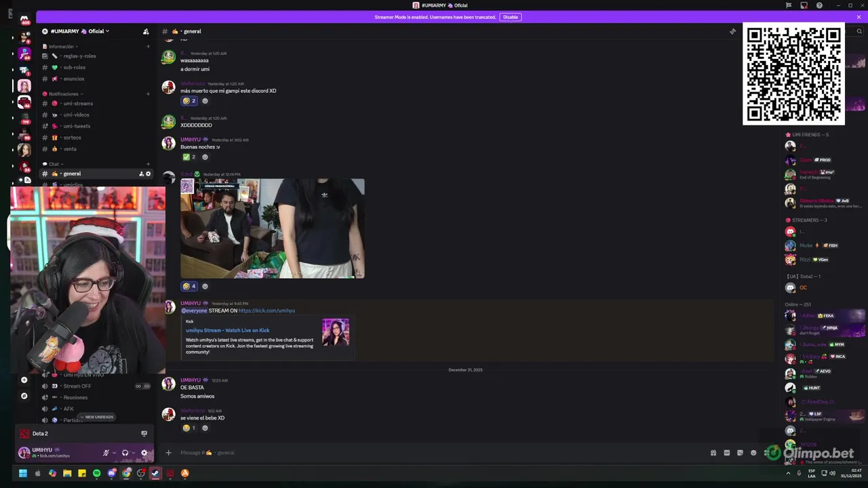Open Kick embed thumbnail image
Viewport: 868px width, 488px height.
point(336,333)
